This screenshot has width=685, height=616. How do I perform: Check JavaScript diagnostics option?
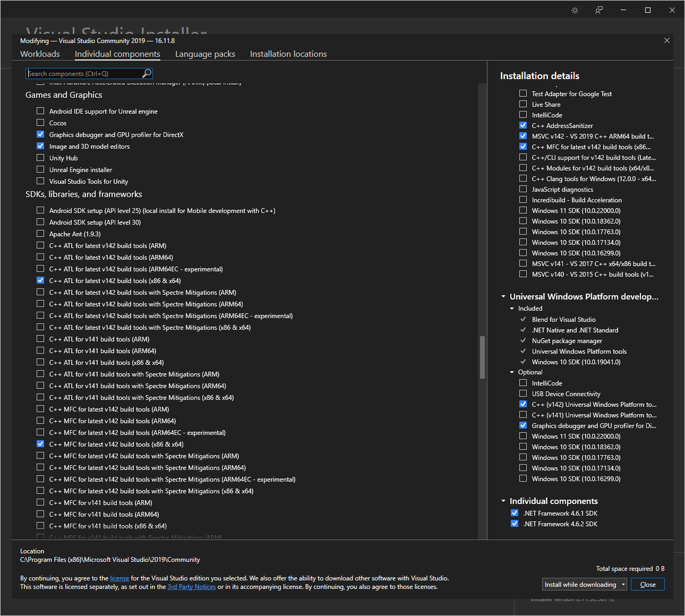click(x=523, y=189)
